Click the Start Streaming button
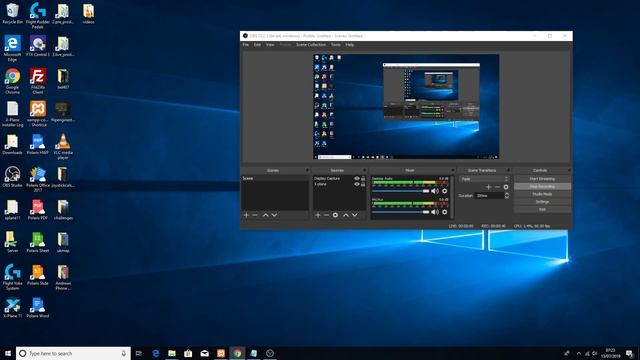 coord(542,179)
